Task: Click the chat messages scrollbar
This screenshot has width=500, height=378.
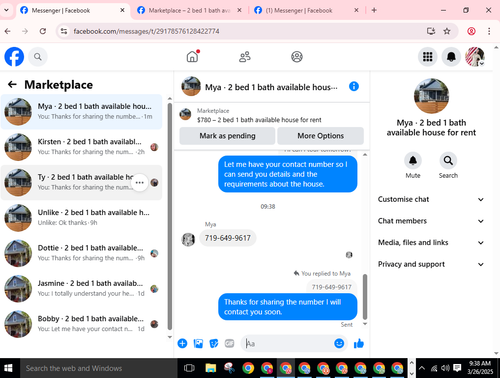Action: point(365,297)
